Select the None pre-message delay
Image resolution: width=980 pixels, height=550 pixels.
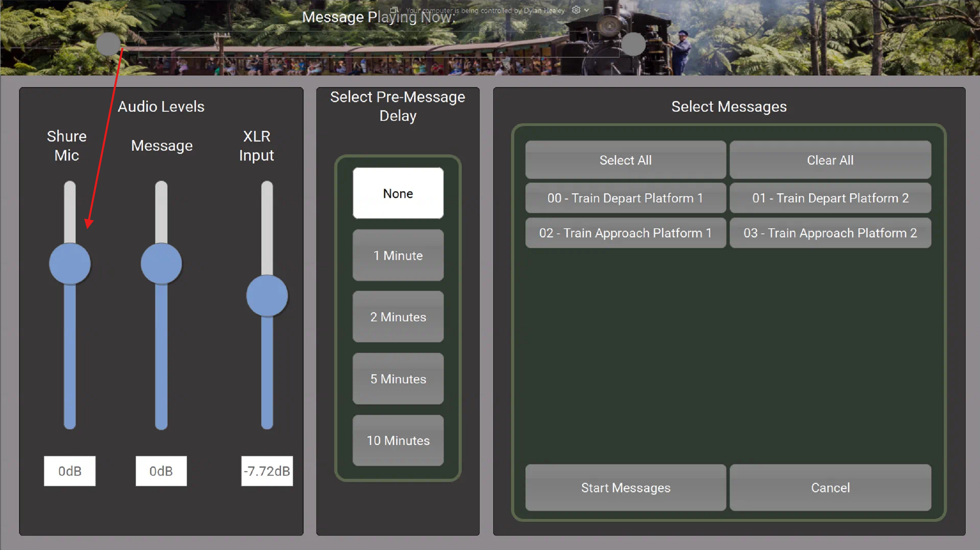pyautogui.click(x=398, y=193)
